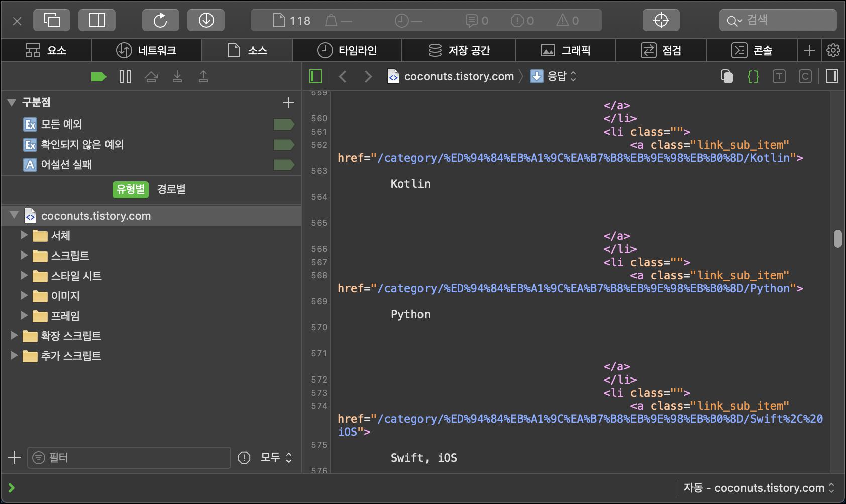846x504 pixels.
Task: Expand the 이미지 folder
Action: [24, 295]
